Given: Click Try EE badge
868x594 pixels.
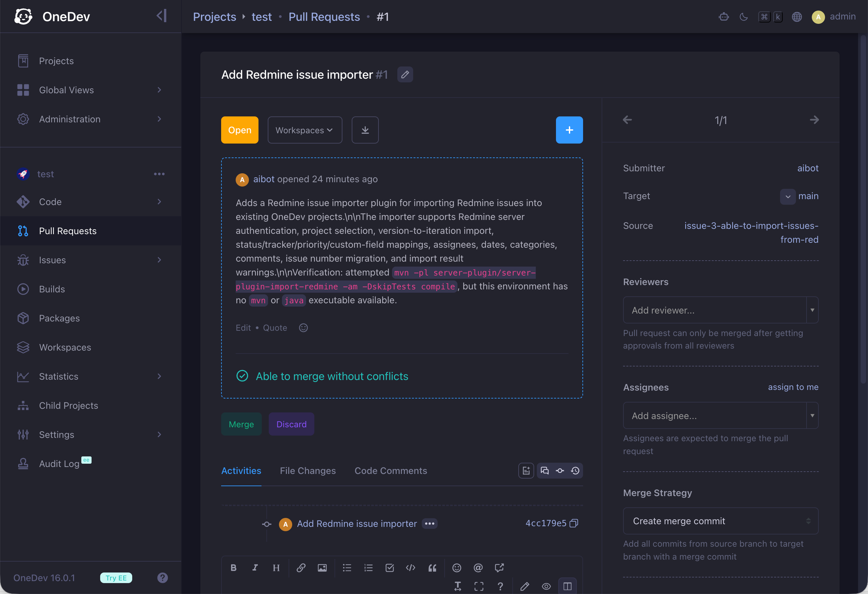Looking at the screenshot, I should click(x=116, y=578).
